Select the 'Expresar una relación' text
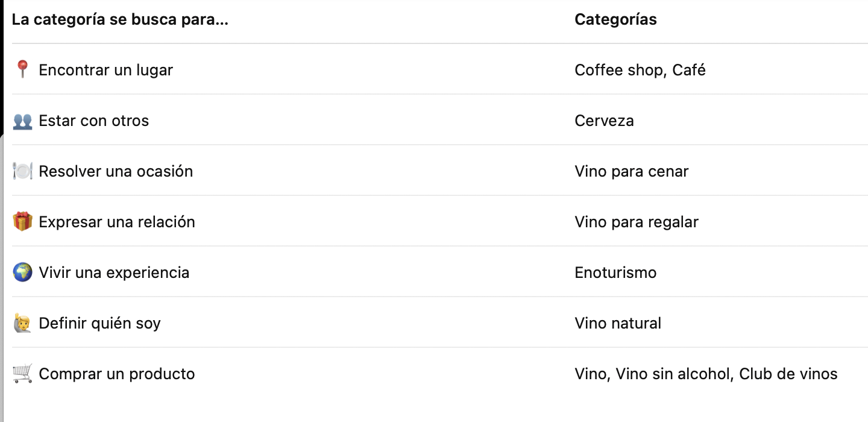Image resolution: width=868 pixels, height=422 pixels. (x=117, y=222)
